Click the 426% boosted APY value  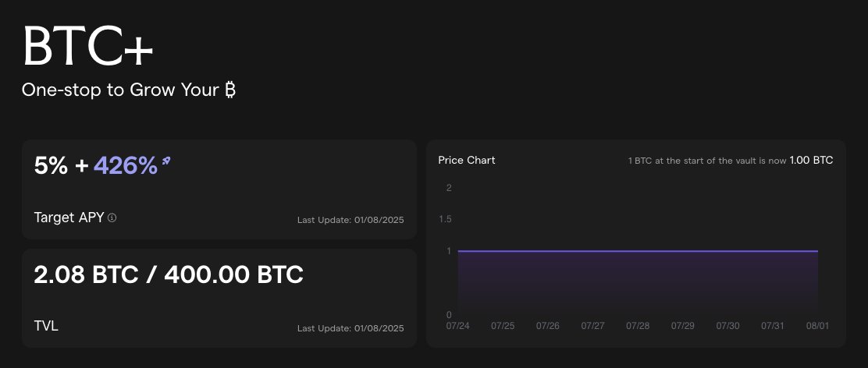[126, 165]
